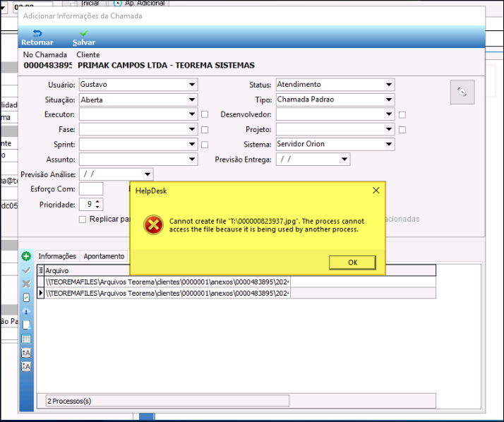This screenshot has height=422, width=504.
Task: Toggle the checkbox beside Fase
Action: [205, 130]
